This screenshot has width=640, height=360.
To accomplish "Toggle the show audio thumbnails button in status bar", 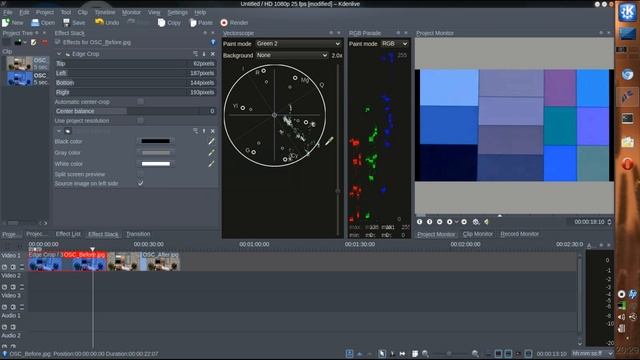I will point(508,353).
